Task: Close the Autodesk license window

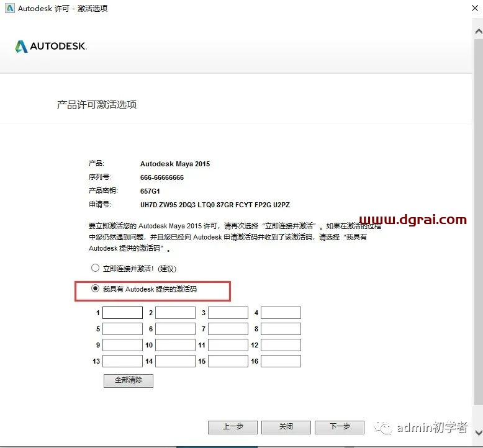Action: pos(475,8)
